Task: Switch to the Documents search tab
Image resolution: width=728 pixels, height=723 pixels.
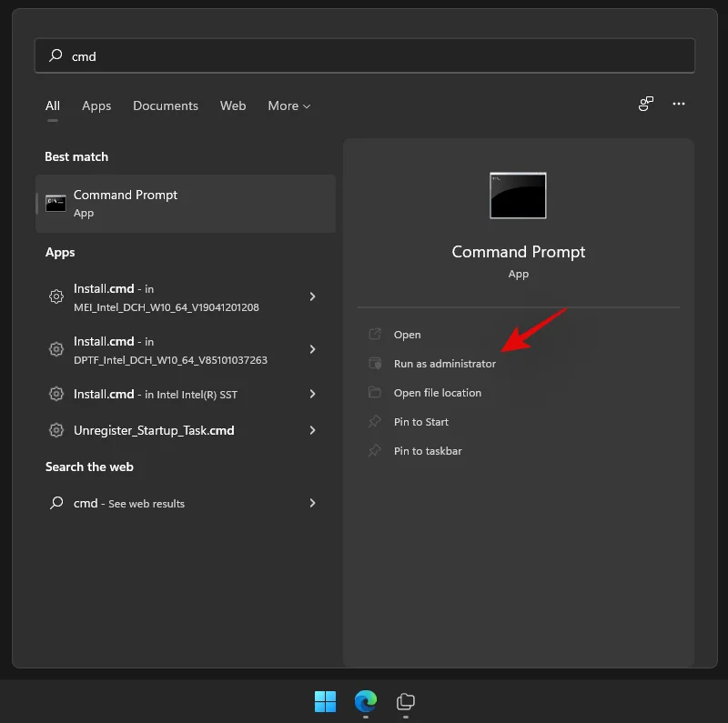Action: pos(166,105)
